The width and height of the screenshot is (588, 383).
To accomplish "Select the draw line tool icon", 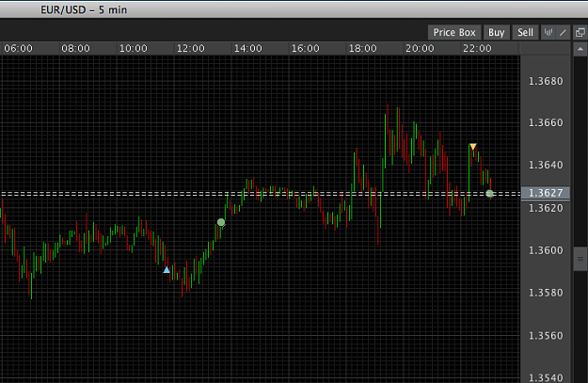I will pyautogui.click(x=563, y=33).
